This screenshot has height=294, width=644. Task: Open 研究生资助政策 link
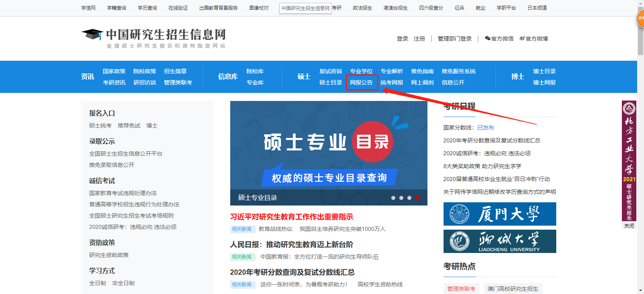(109, 255)
